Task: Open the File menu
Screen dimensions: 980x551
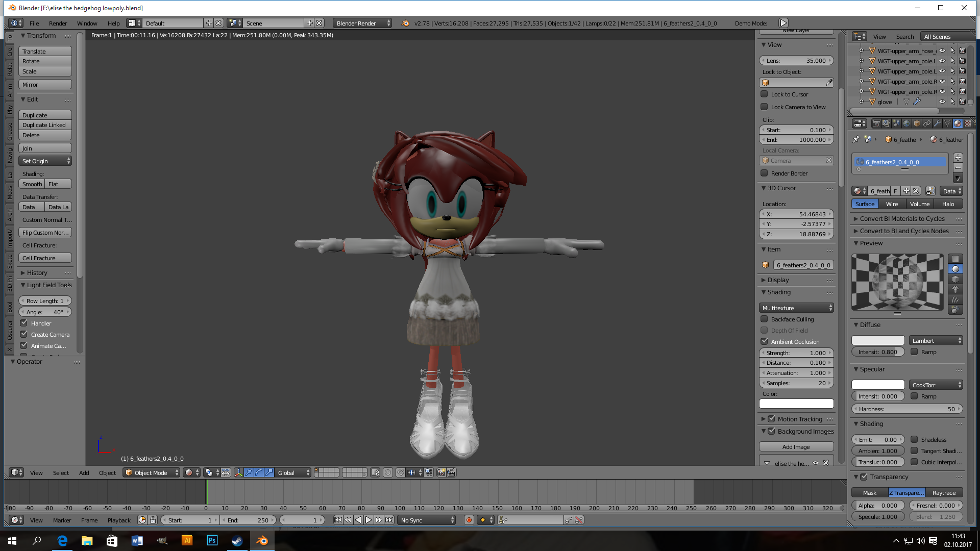Action: pyautogui.click(x=34, y=23)
